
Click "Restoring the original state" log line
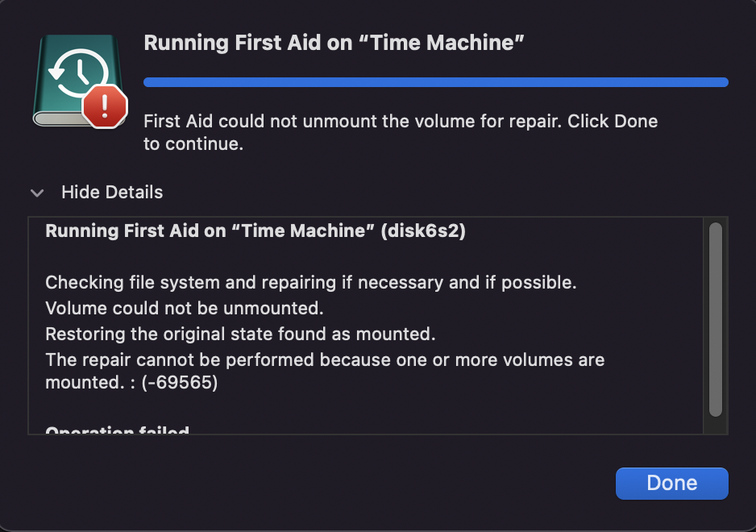coord(240,333)
